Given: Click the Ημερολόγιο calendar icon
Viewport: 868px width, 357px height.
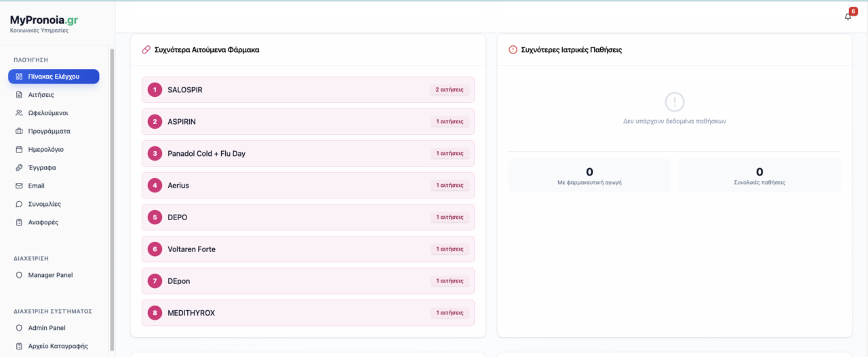Looking at the screenshot, I should 19,150.
